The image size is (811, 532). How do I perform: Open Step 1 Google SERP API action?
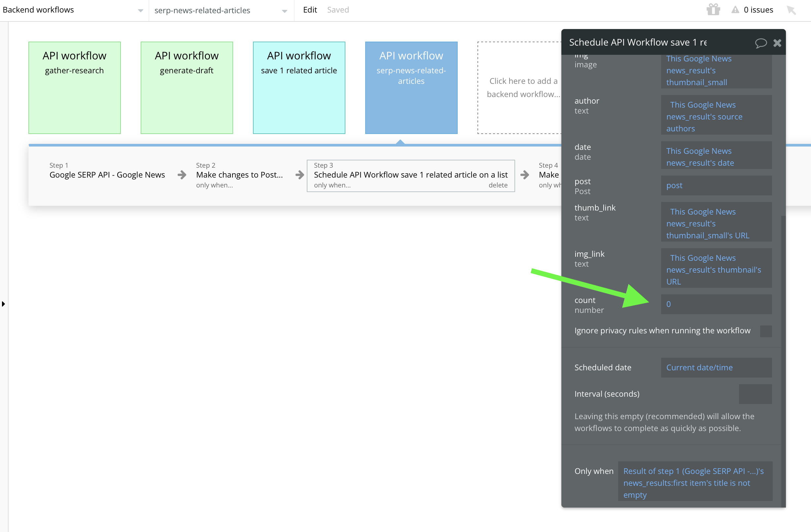coord(107,175)
